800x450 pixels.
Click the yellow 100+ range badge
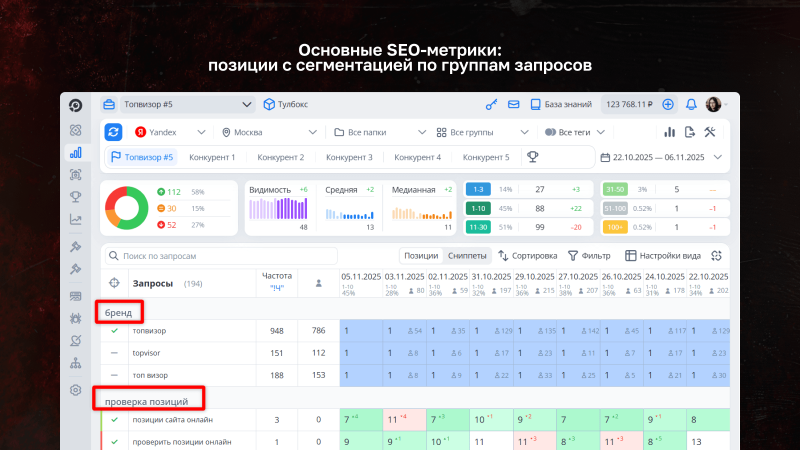point(615,227)
